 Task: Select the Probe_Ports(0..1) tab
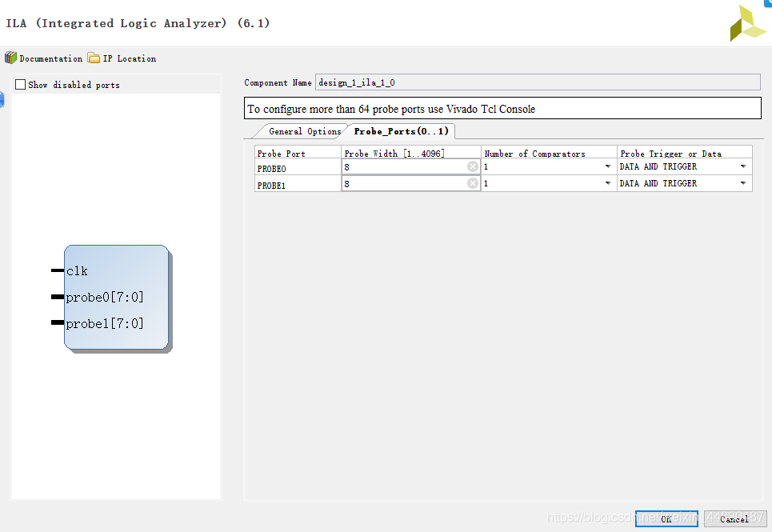(402, 131)
